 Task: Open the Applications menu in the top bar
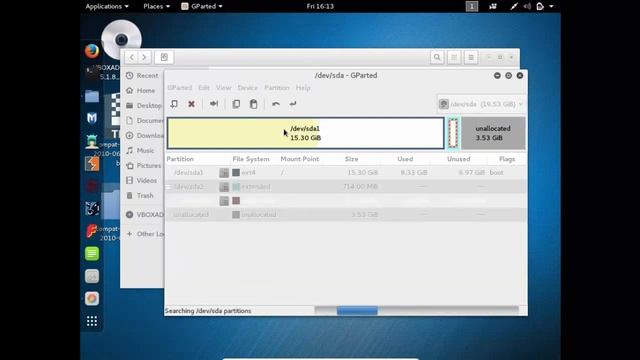(107, 6)
